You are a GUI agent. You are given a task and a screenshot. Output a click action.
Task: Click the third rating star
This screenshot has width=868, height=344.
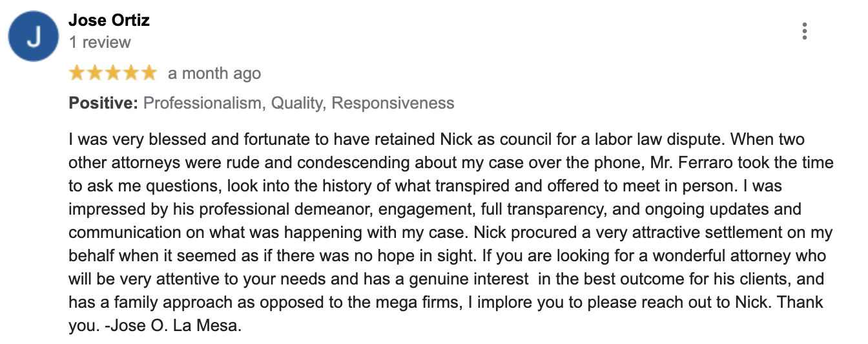click(x=113, y=73)
